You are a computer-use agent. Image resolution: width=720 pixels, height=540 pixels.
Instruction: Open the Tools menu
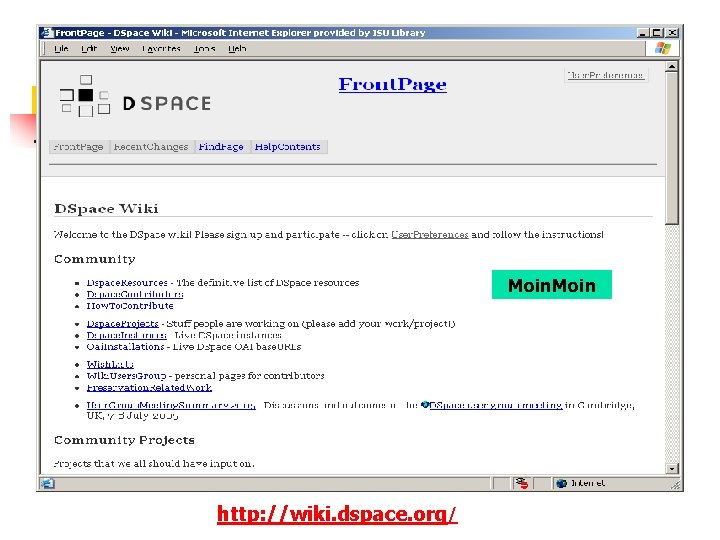click(x=204, y=49)
